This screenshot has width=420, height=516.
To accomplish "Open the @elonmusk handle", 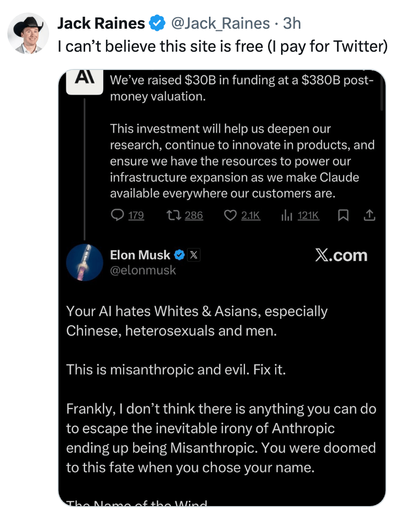I will [143, 270].
